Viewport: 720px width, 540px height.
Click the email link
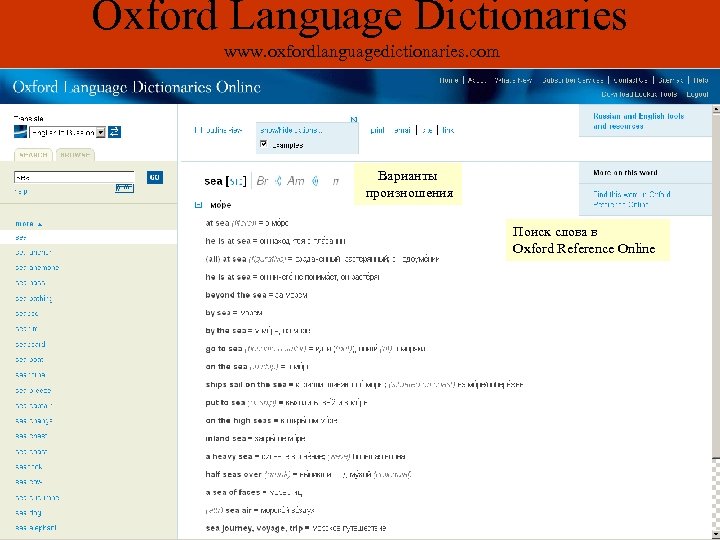[x=402, y=130]
